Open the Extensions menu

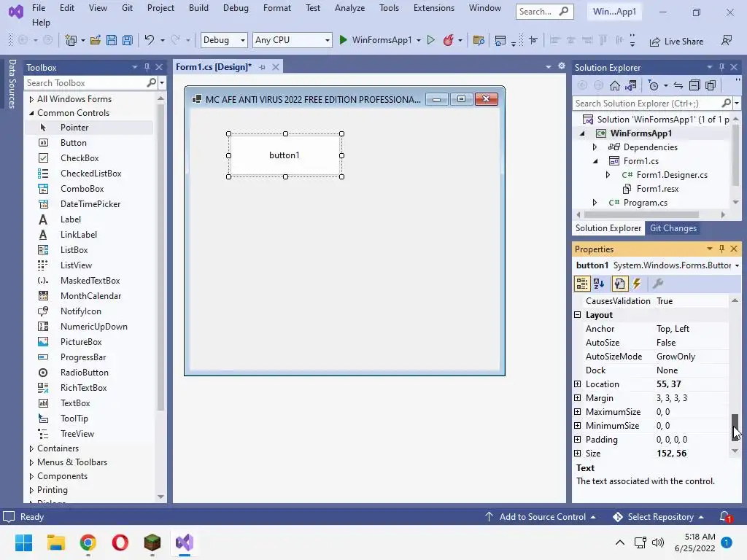(433, 8)
